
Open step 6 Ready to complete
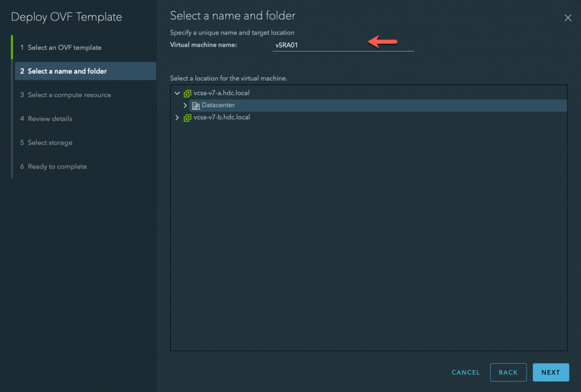point(53,166)
